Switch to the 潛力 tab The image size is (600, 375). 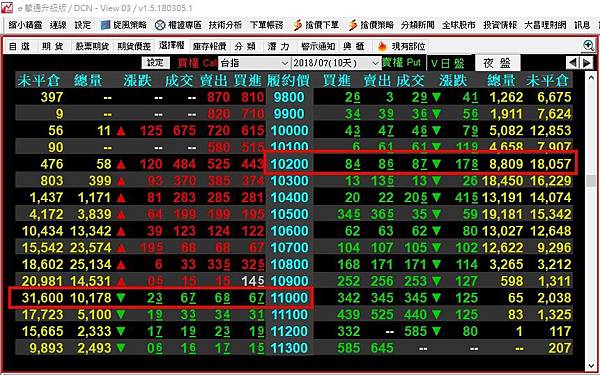click(279, 47)
